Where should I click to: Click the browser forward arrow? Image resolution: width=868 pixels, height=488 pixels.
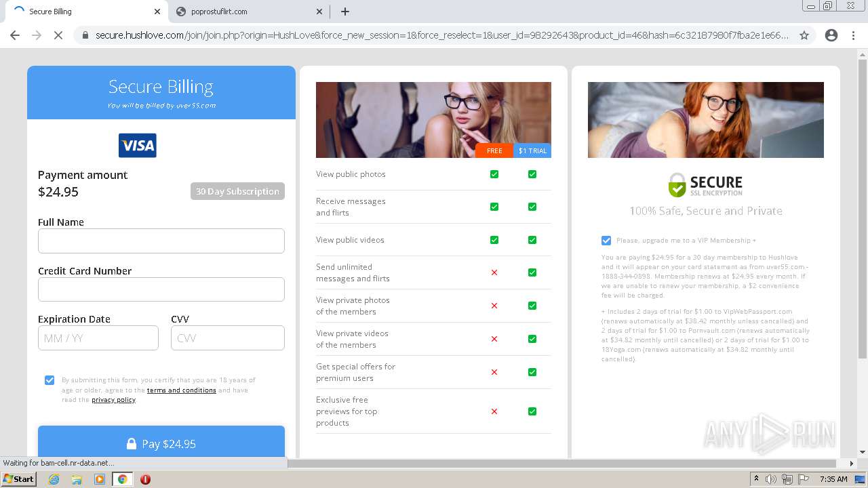pos(37,35)
